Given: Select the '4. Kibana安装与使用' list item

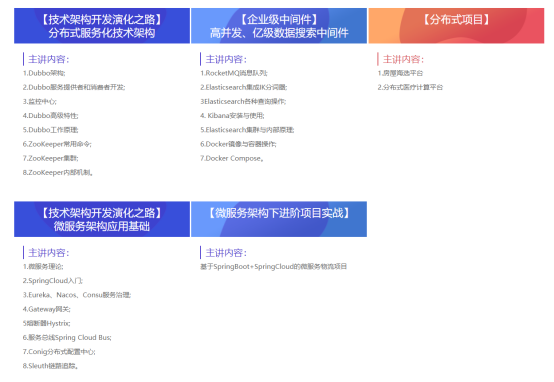Looking at the screenshot, I should coord(232,116).
